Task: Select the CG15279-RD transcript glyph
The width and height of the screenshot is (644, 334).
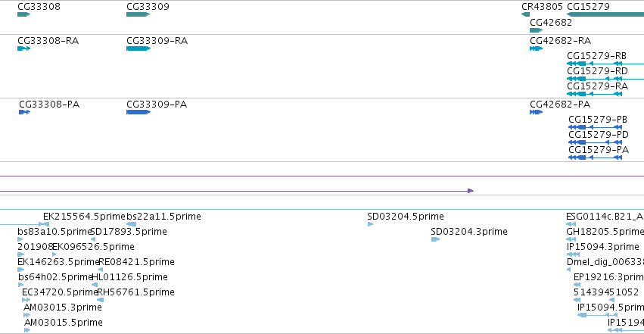Action: (605, 79)
